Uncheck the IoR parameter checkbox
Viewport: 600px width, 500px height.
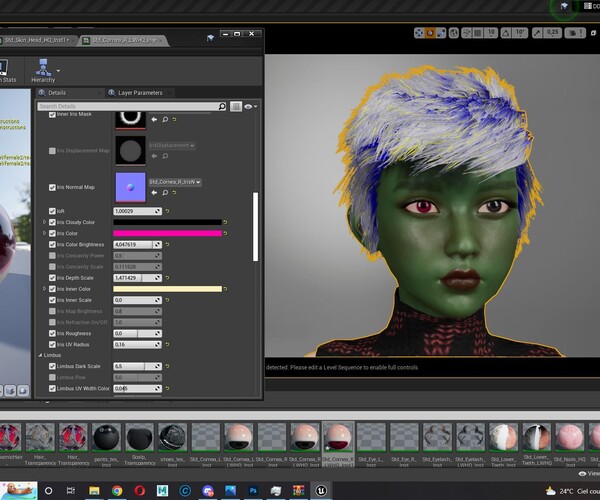point(52,211)
